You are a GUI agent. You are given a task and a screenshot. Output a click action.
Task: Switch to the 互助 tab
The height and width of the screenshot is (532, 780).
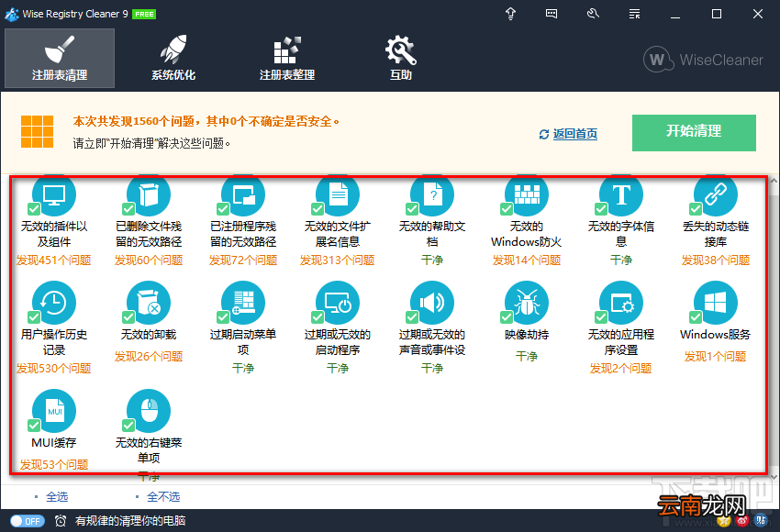[x=401, y=58]
